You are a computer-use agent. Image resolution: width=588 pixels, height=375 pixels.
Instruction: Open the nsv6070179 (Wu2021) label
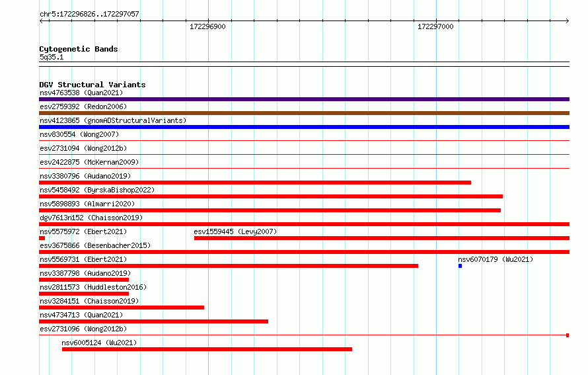(496, 259)
